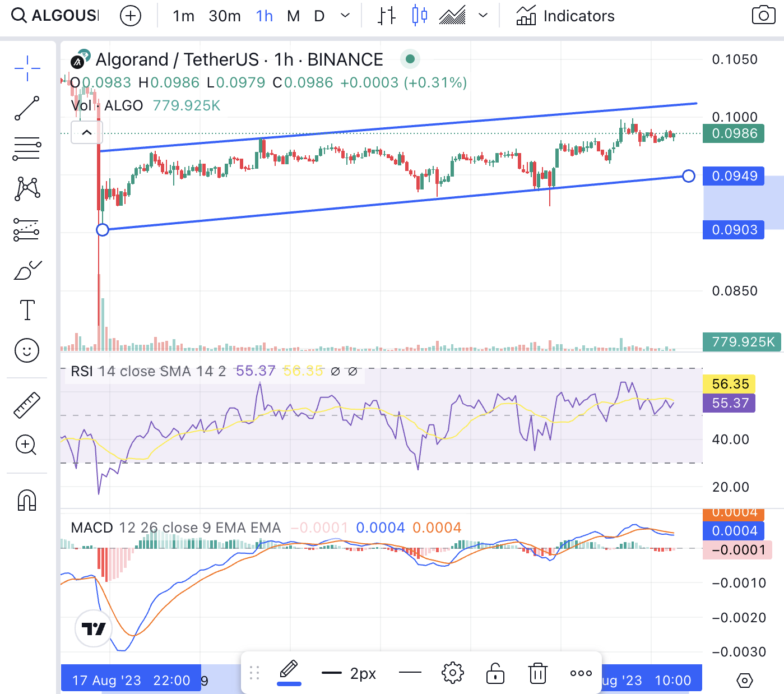This screenshot has height=694, width=784.
Task: Take a chart snapshot with camera
Action: click(763, 15)
